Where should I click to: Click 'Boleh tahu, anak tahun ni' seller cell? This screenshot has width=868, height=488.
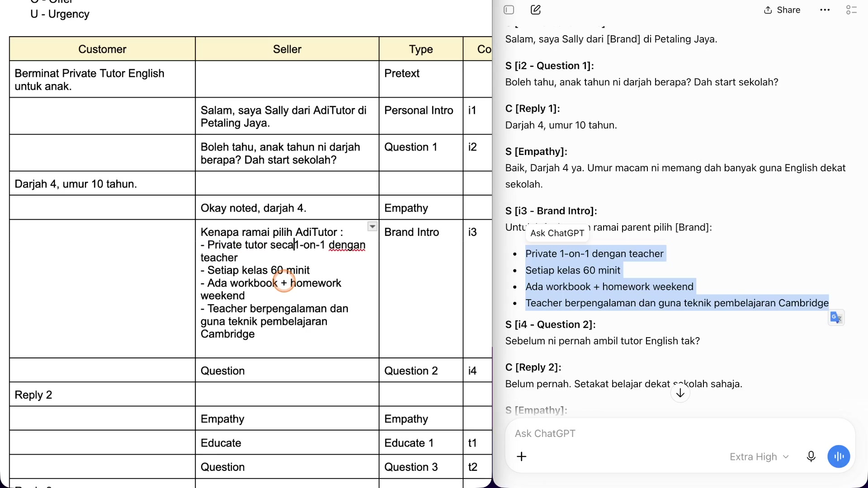pos(287,153)
